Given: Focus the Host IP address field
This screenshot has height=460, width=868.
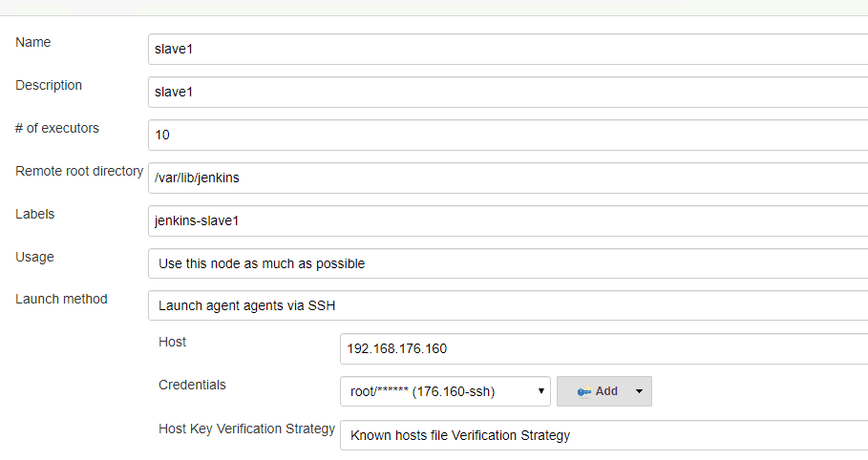Looking at the screenshot, I should (x=603, y=348).
